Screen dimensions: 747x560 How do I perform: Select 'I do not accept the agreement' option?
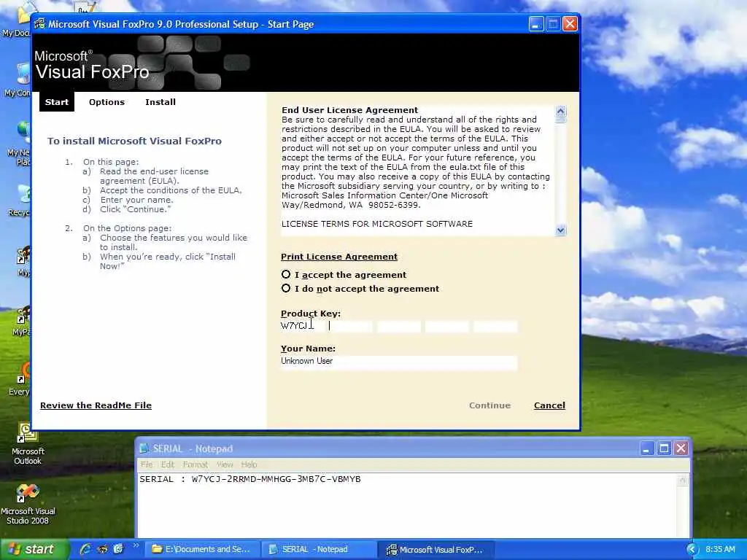(x=286, y=289)
